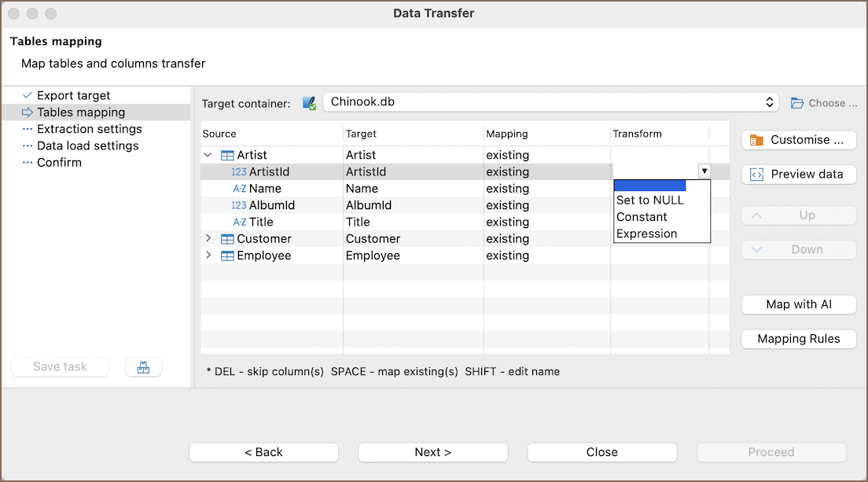
Task: Click the Transform dropdown arrow for ArtistId
Action: point(704,171)
